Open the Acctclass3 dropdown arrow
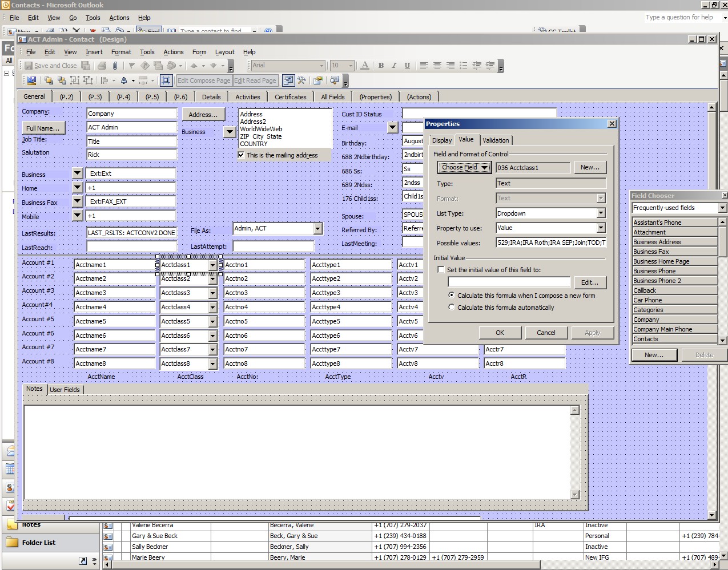The image size is (728, 570). (212, 293)
